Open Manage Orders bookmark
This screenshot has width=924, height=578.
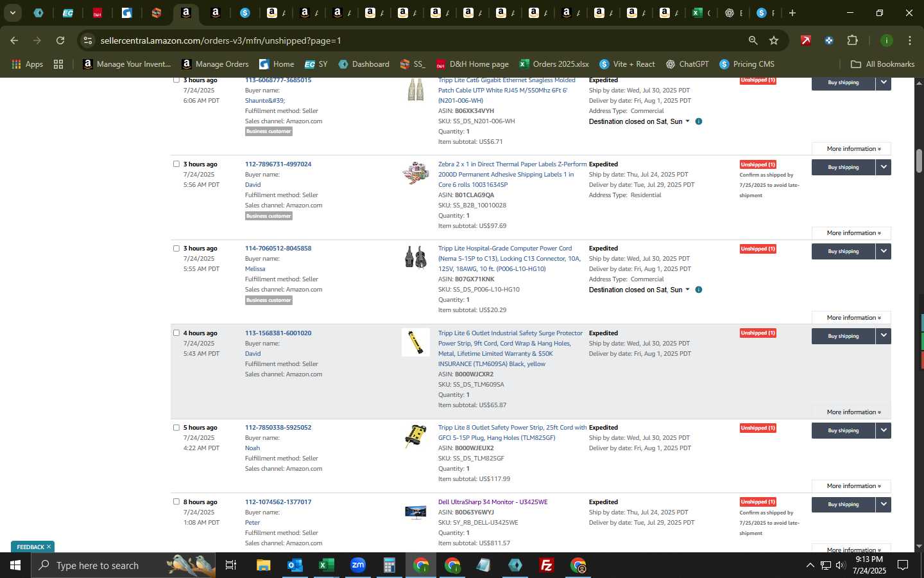[x=215, y=64]
